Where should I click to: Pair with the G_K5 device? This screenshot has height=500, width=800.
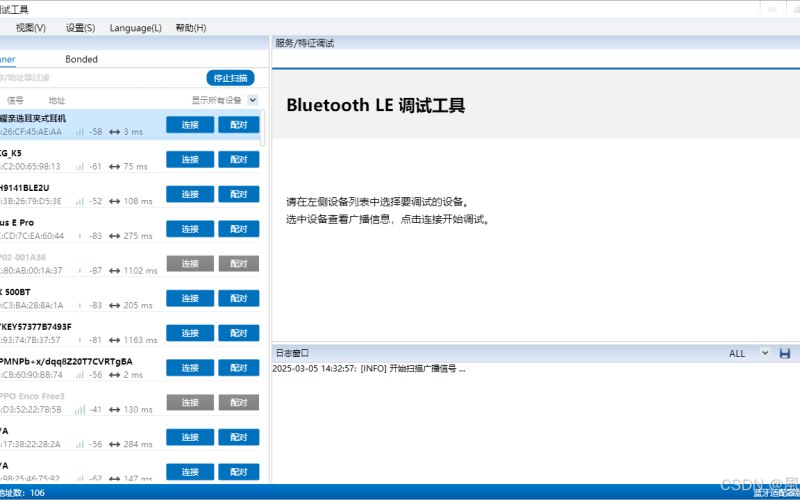[239, 159]
